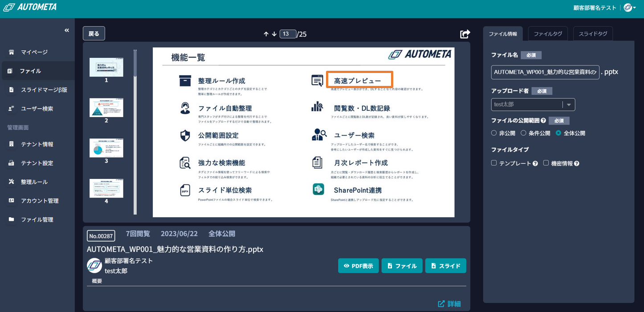
Task: Click the ファイル名 input field
Action: 545,72
